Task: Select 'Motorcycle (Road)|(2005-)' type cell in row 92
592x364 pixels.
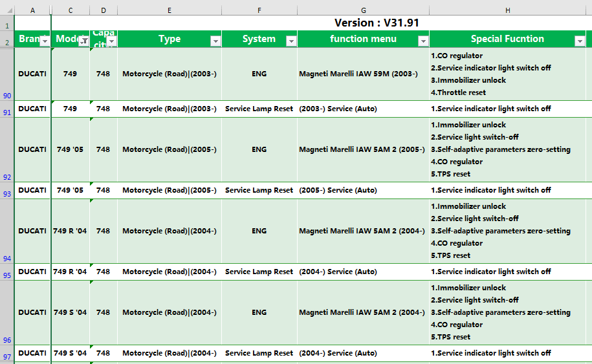Action: pyautogui.click(x=170, y=150)
